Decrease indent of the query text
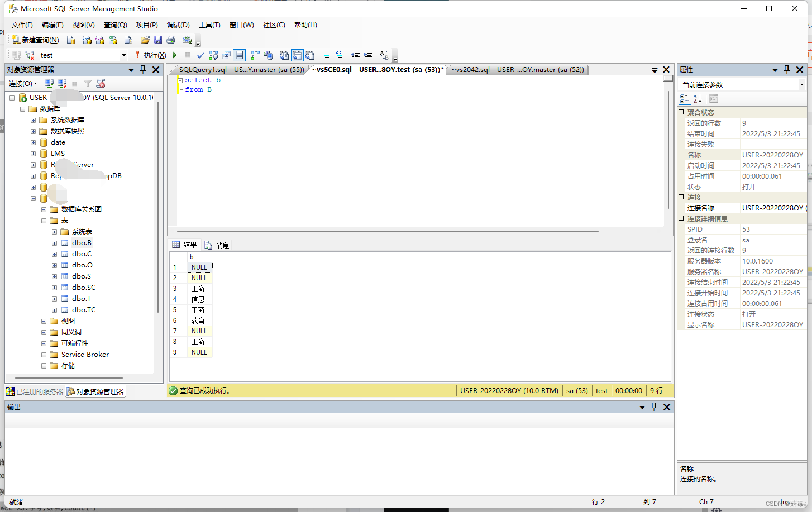Image resolution: width=812 pixels, height=512 pixels. point(355,55)
